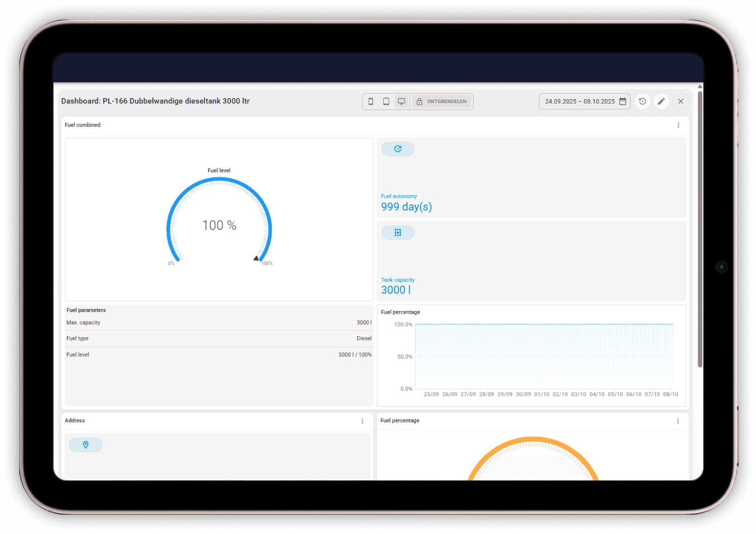Select the Fuel percentage chart title

click(x=400, y=312)
